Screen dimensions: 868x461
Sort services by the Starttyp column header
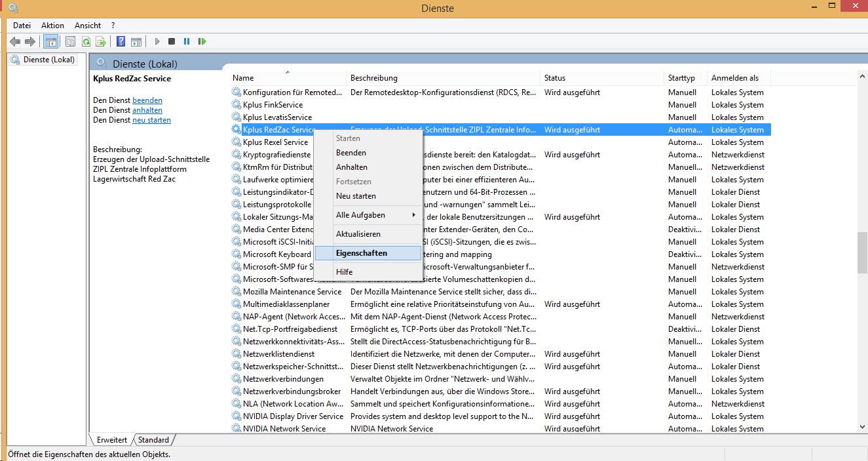pyautogui.click(x=681, y=78)
